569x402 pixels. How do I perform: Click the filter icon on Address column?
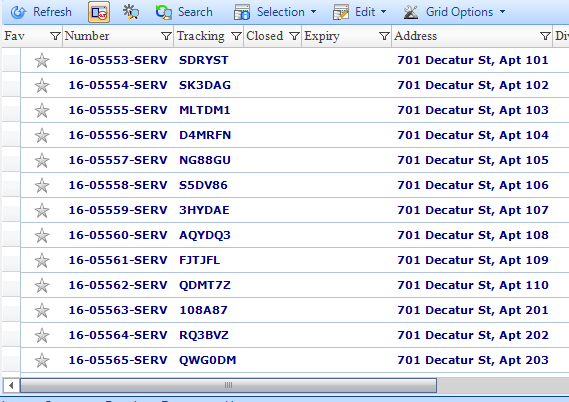tap(545, 36)
